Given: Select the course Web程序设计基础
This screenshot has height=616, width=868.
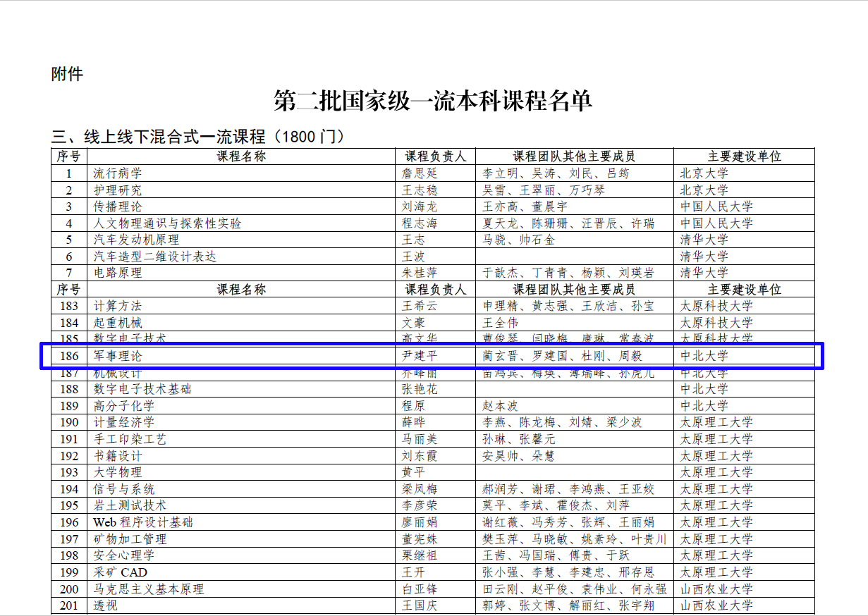Looking at the screenshot, I should pos(143,522).
